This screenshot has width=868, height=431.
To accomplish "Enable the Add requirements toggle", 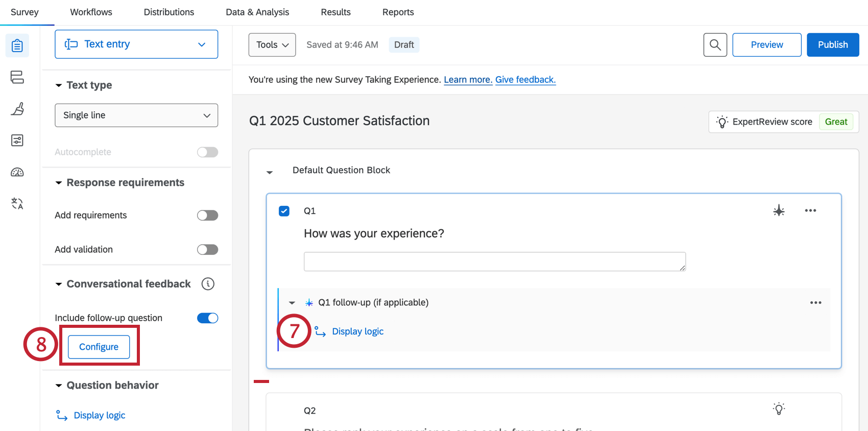I will click(207, 215).
